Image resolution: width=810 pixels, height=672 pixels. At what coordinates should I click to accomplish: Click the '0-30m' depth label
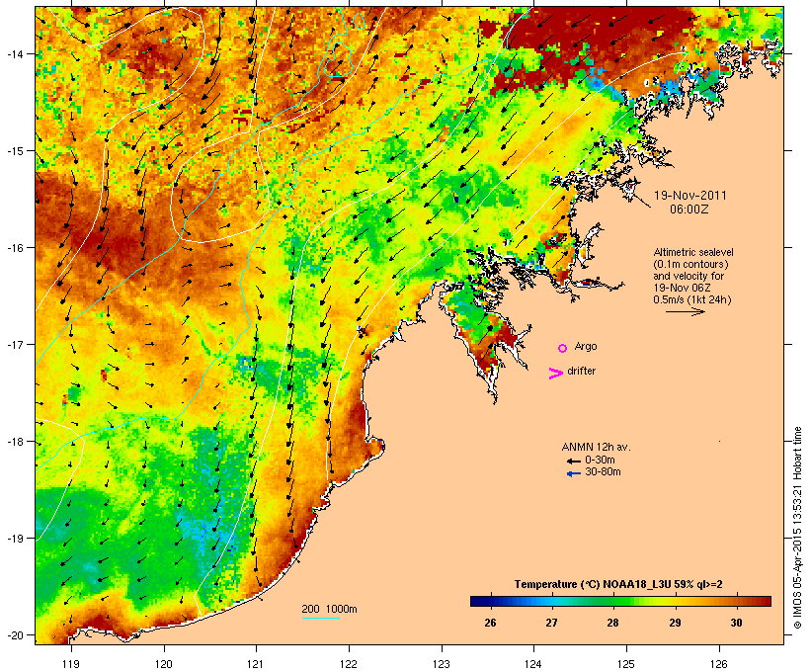coord(600,461)
